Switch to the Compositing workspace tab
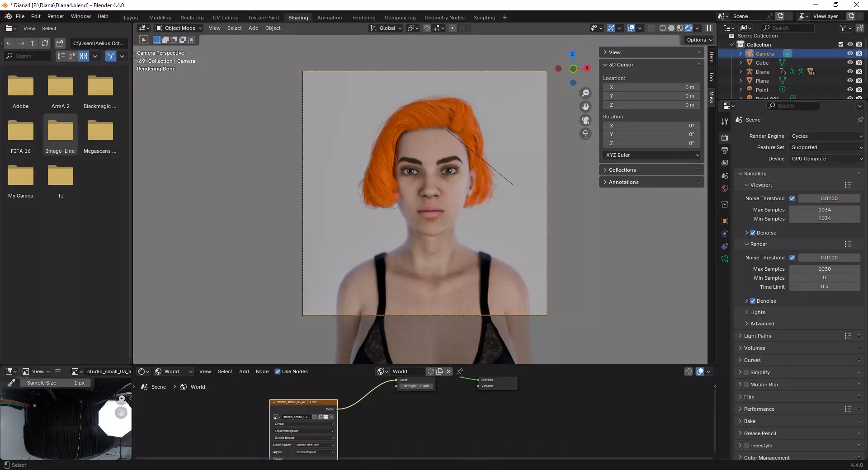 click(400, 18)
